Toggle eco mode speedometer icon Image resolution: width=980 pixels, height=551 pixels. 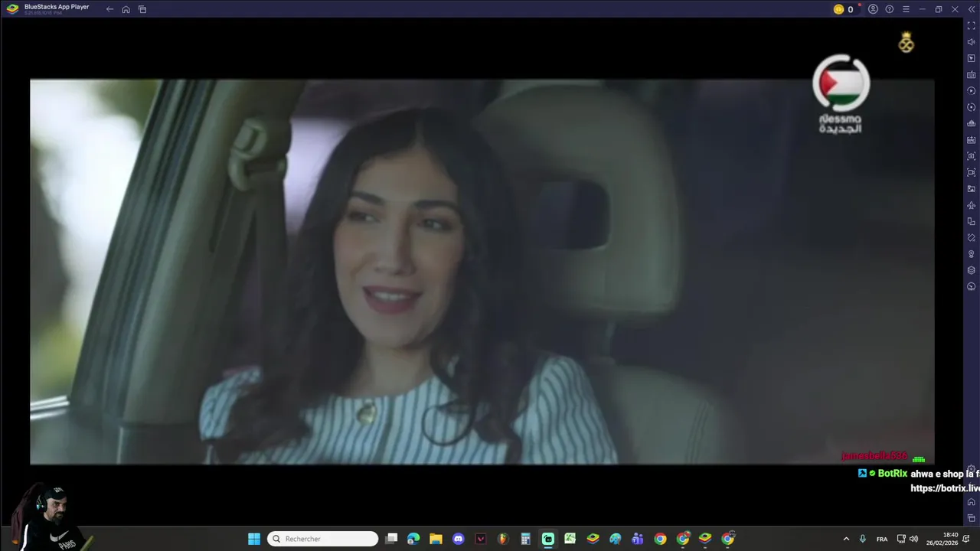click(x=971, y=286)
